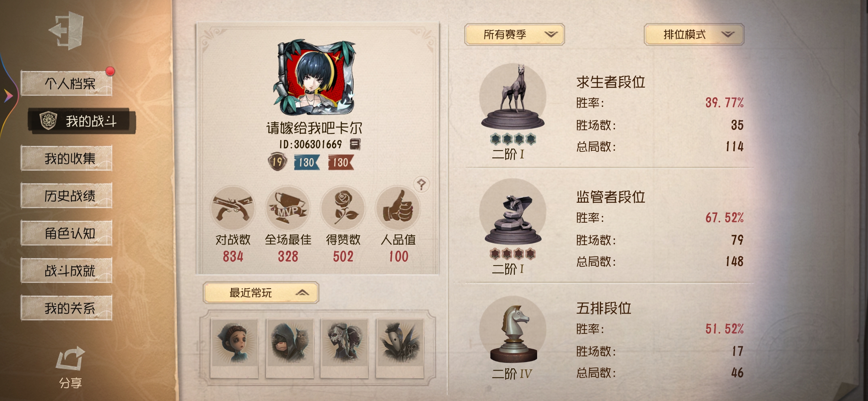Screen dimensions: 868x401
Task: Switch to the 个人档案 tab
Action: pos(67,83)
